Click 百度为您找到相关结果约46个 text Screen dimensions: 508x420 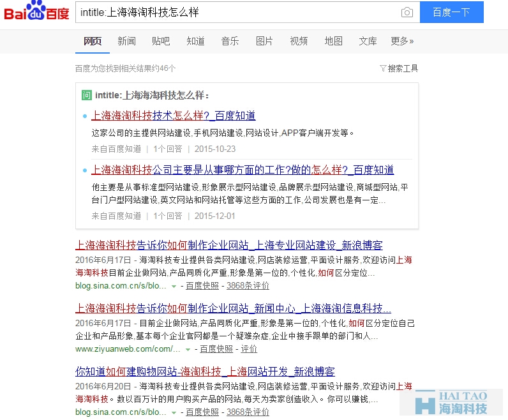[125, 68]
